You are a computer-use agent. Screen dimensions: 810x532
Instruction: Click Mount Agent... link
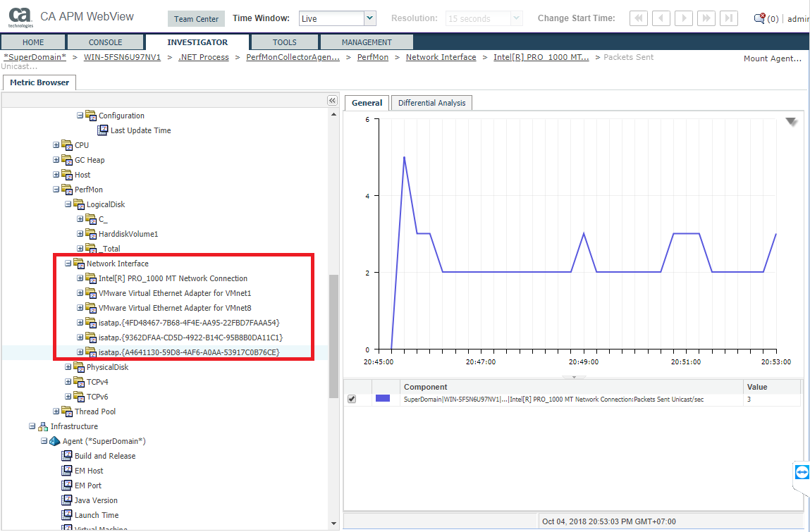tap(773, 59)
